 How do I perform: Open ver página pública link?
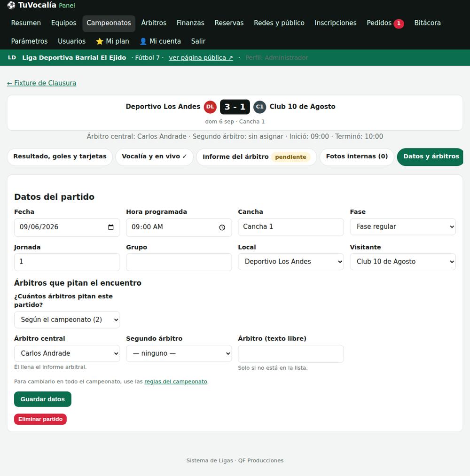pyautogui.click(x=201, y=58)
